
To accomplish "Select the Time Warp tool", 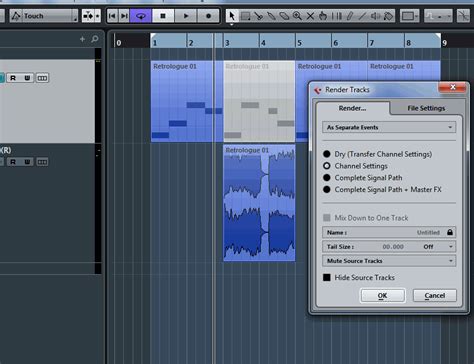I will 337,16.
